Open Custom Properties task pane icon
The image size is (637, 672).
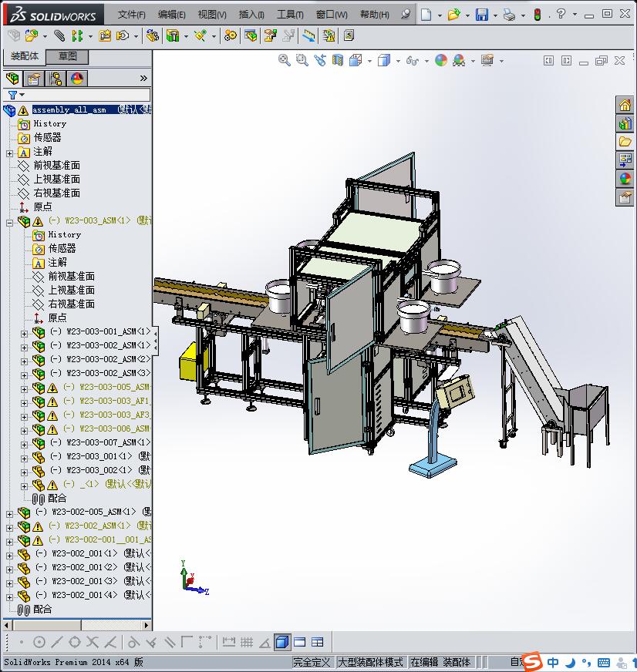click(625, 197)
